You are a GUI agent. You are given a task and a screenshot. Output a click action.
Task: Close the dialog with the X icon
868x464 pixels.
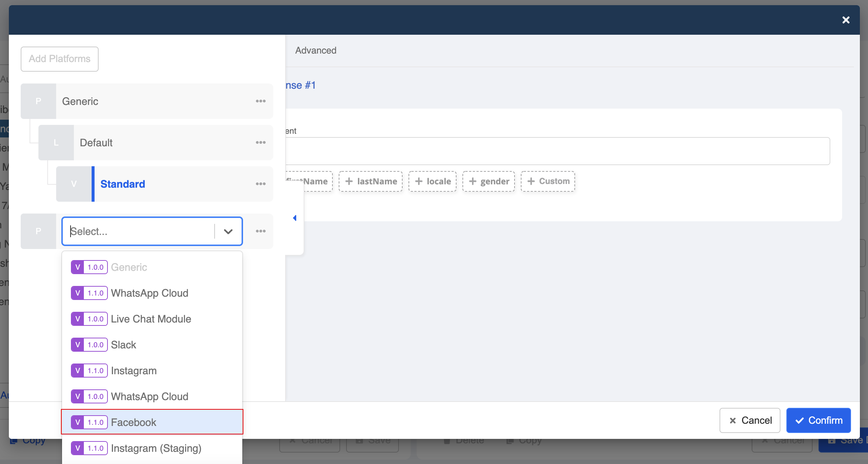846,20
